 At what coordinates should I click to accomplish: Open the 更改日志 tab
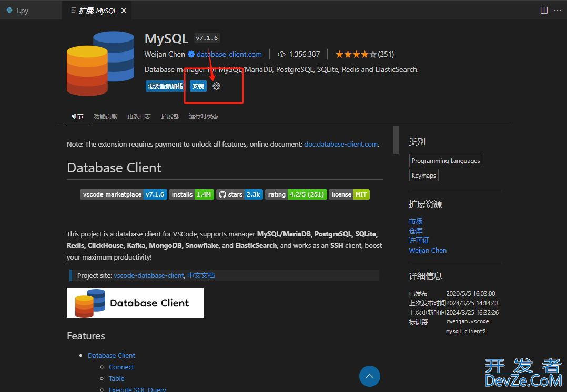[139, 116]
